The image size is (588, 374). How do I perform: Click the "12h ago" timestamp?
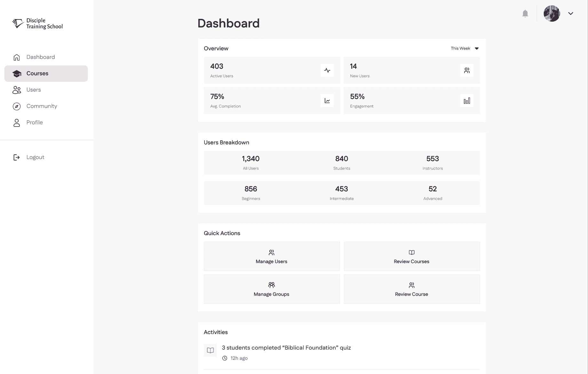239,358
